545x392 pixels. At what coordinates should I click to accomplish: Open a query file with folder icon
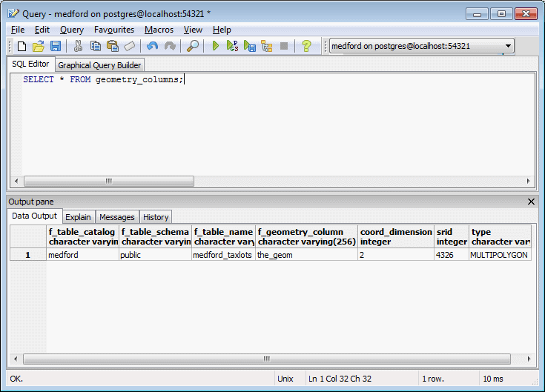(39, 46)
